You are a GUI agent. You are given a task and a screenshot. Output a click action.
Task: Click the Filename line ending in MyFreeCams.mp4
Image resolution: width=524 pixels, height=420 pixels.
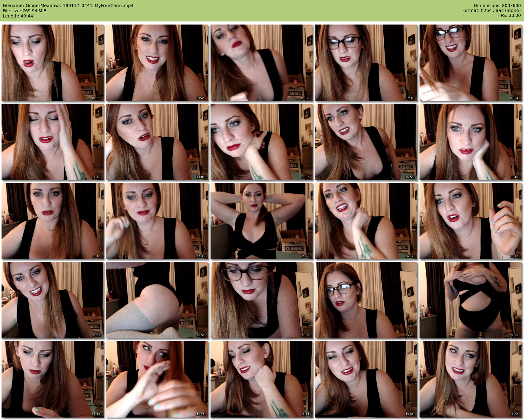pos(68,6)
